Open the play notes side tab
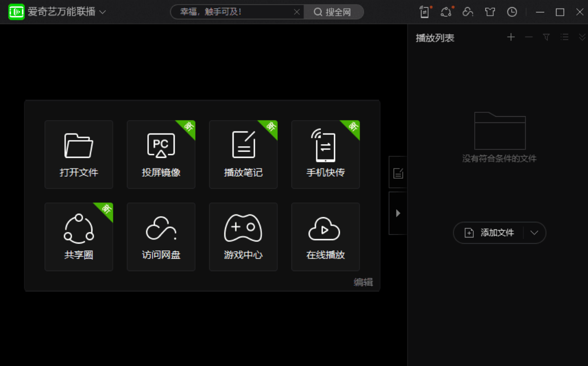This screenshot has width=588, height=366. pos(398,173)
